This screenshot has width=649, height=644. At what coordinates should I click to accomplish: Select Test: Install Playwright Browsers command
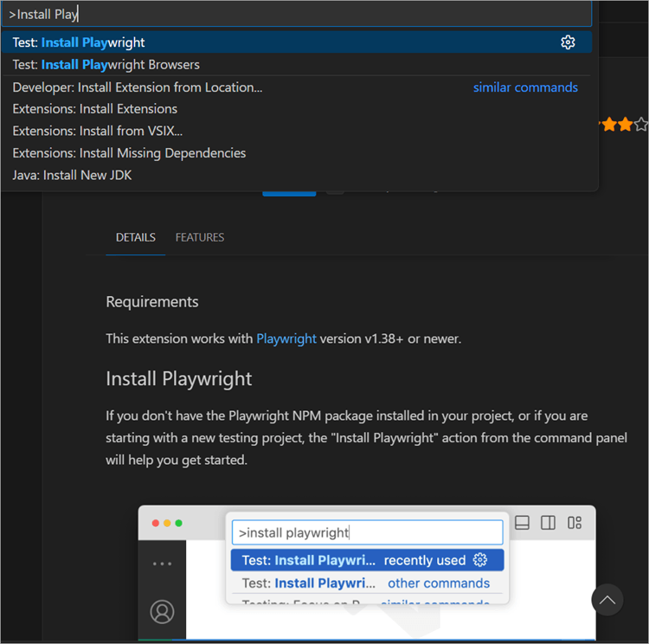coord(296,65)
